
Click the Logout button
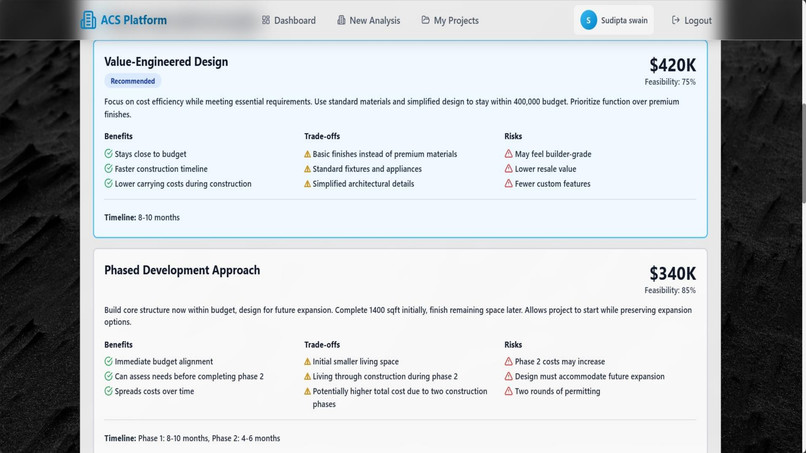[691, 21]
